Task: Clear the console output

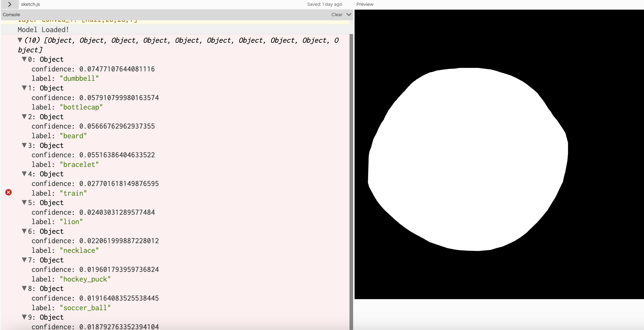Action: click(x=337, y=14)
